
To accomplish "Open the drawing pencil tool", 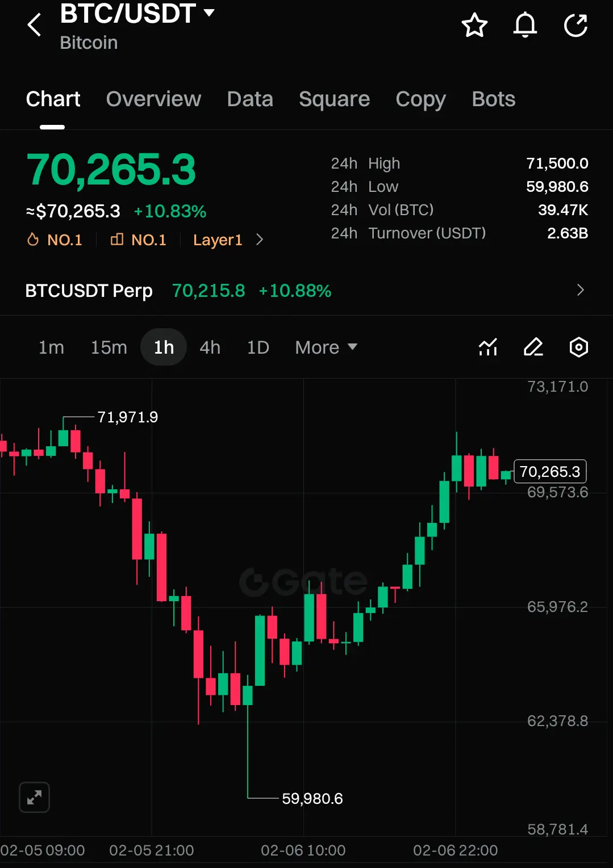I will [533, 347].
